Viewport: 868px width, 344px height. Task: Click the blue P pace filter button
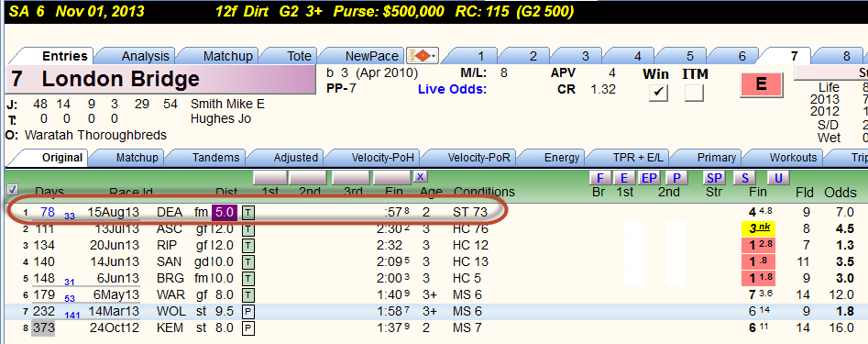click(676, 178)
